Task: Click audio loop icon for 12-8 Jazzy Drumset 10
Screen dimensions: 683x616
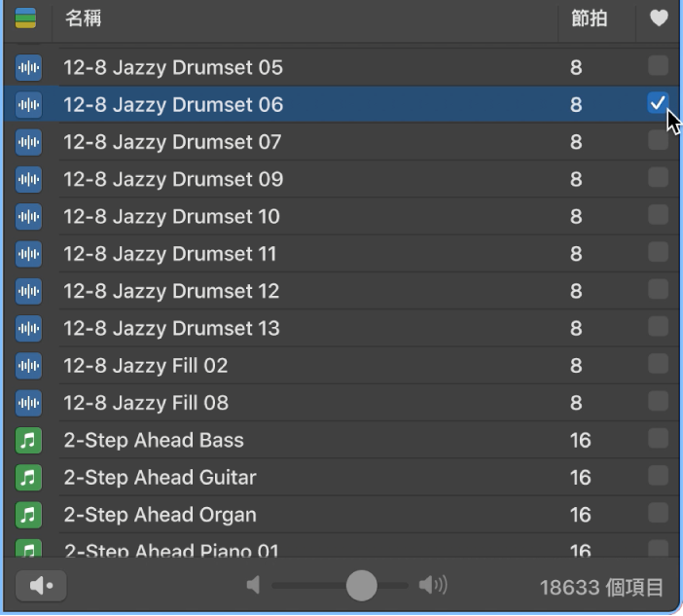Action: 29,216
